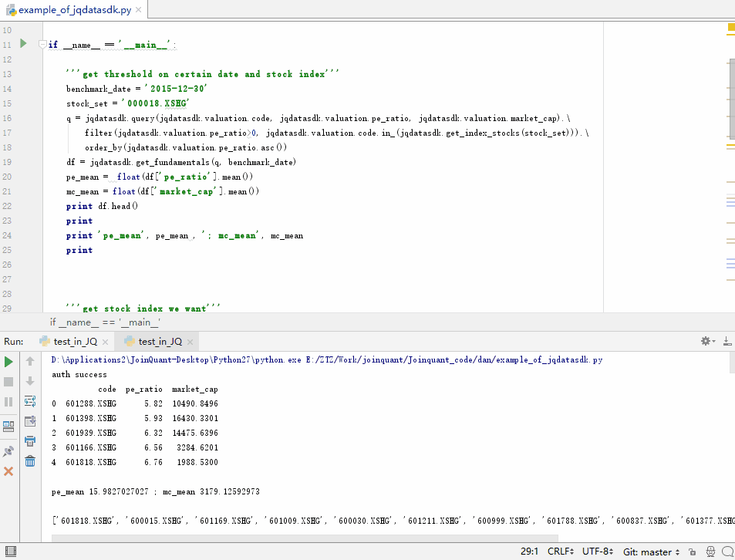Screen dimensions: 735x560
Task: Change file encoding from UTF-8
Action: [598, 552]
